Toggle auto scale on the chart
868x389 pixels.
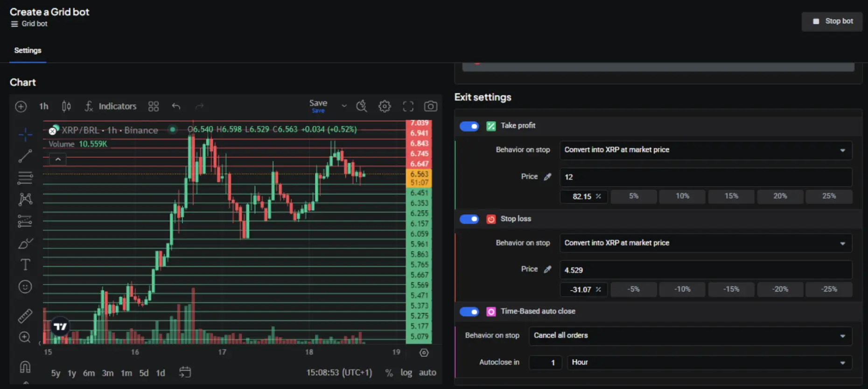point(427,373)
